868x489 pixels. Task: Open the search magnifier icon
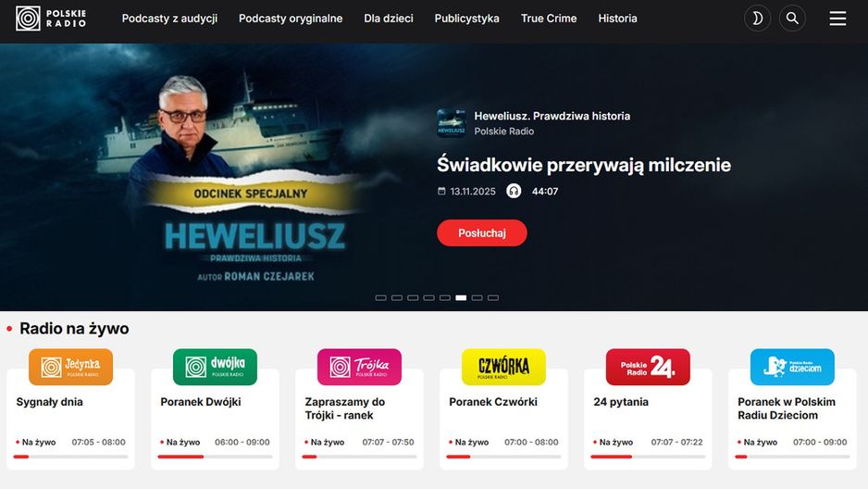click(x=792, y=19)
